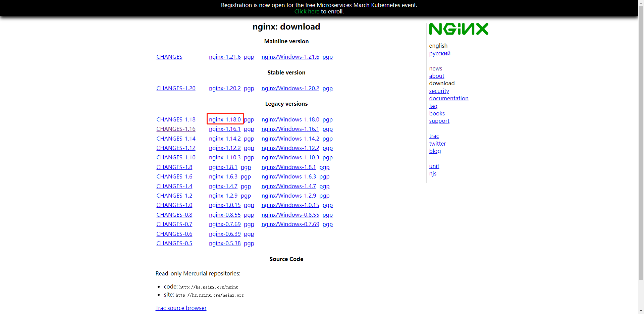Open CHANGES-1.2 changelog
This screenshot has width=644, height=314.
(174, 196)
